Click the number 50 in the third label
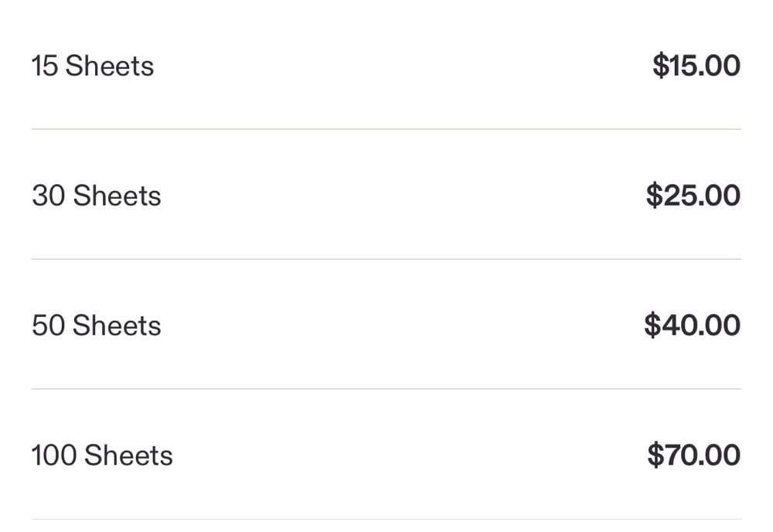This screenshot has height=532, width=773. (x=48, y=326)
